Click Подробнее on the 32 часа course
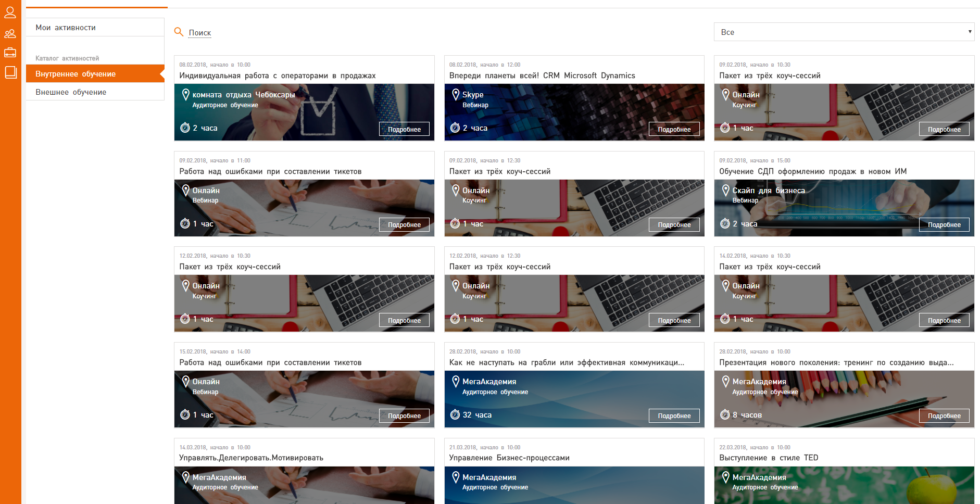Viewport: 980px width, 504px height. coord(674,416)
